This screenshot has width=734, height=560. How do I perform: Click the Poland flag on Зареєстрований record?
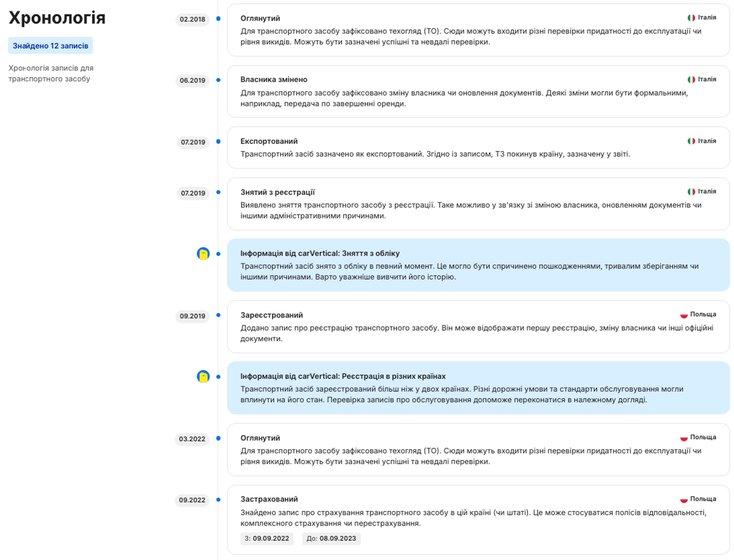tap(684, 315)
